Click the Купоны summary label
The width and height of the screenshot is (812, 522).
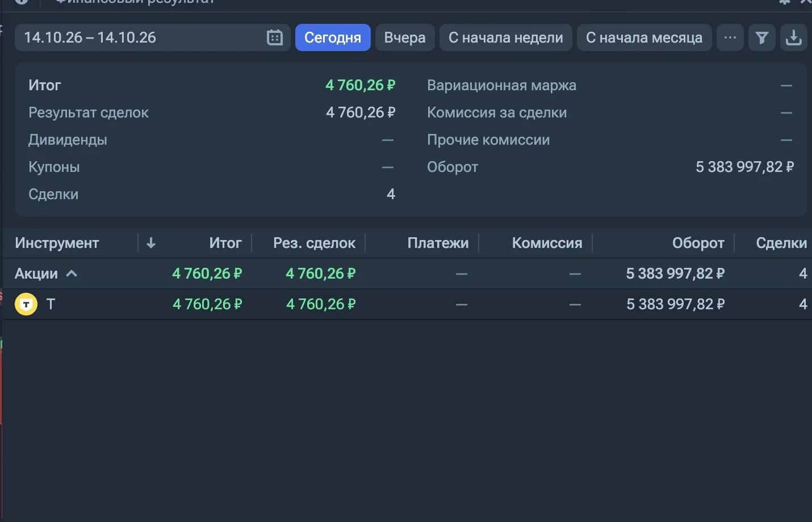pyautogui.click(x=54, y=167)
